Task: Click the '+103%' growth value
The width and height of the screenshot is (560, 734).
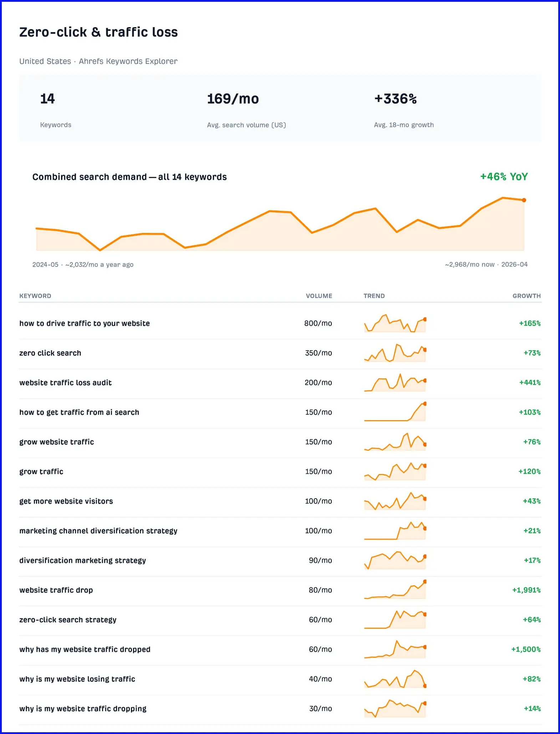Action: pos(530,412)
